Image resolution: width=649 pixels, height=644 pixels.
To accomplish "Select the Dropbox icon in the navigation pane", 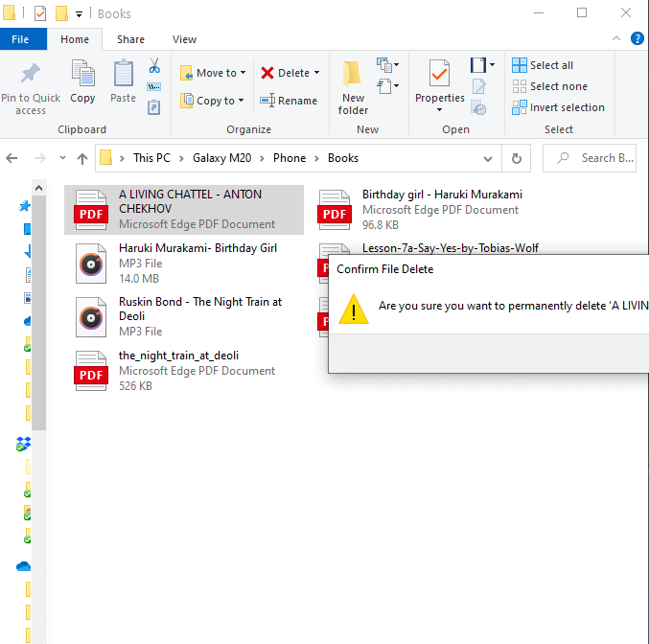I will (x=24, y=444).
